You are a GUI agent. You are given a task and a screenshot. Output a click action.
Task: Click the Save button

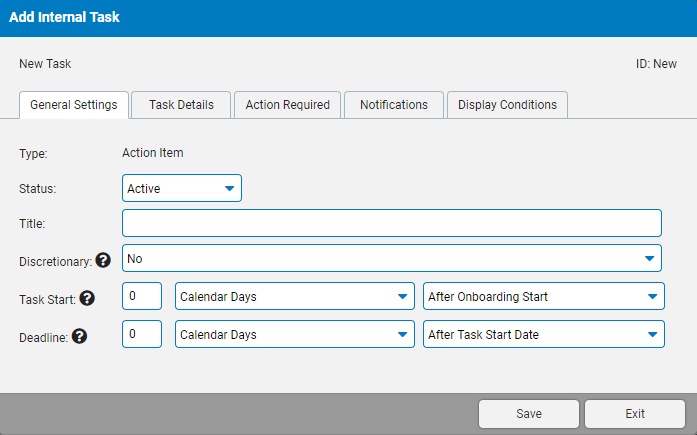click(529, 414)
